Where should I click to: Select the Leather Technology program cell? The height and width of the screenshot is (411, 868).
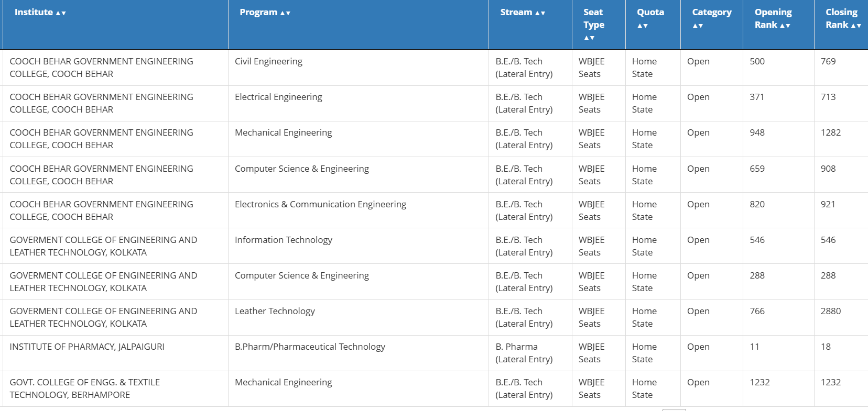[359, 317]
